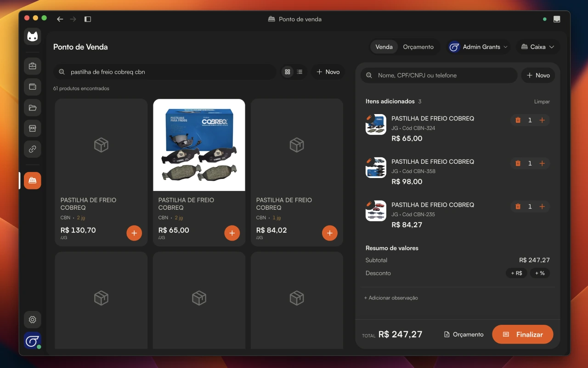Click thumbnail of cart item CBN-358
The image size is (588, 368).
click(x=376, y=167)
